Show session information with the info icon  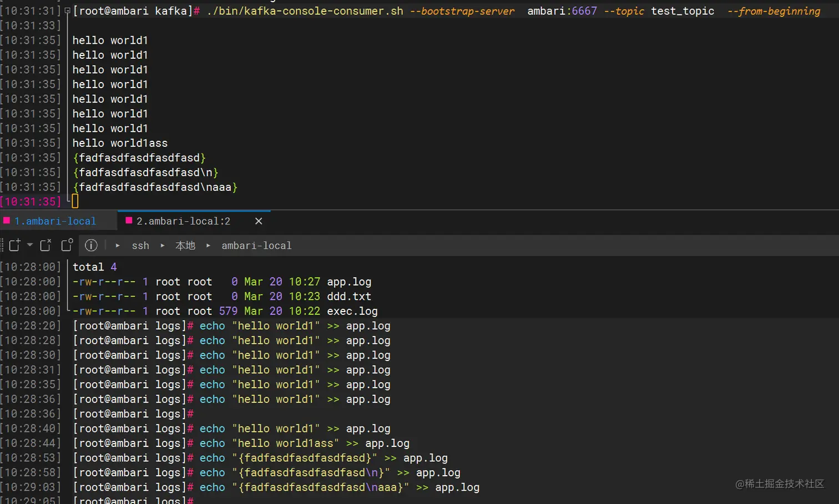pos(91,245)
